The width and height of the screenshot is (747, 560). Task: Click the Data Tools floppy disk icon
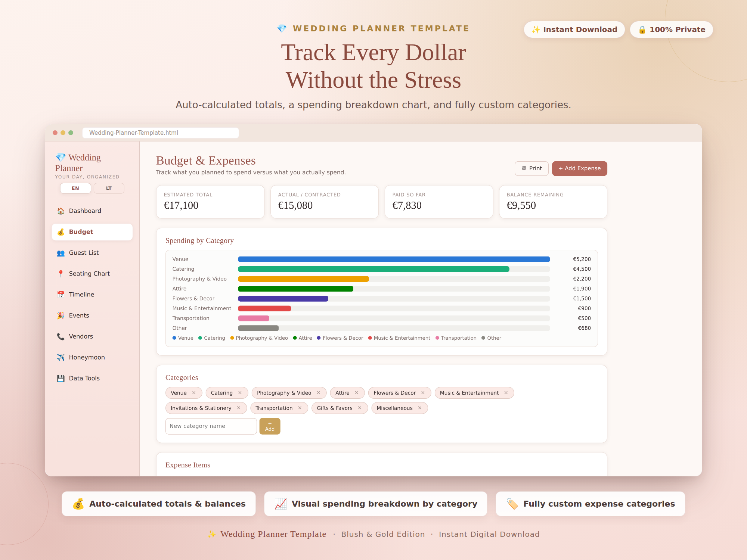(x=61, y=378)
